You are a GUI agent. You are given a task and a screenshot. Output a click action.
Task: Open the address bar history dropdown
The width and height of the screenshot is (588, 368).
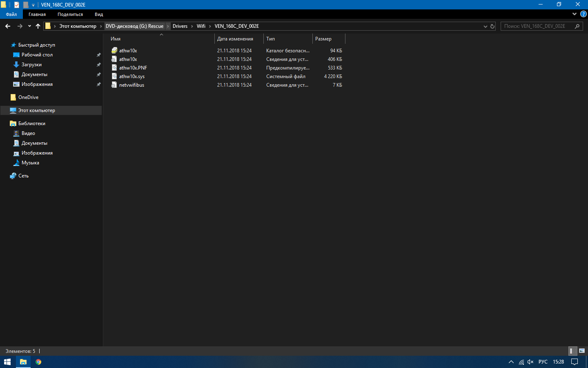(485, 26)
